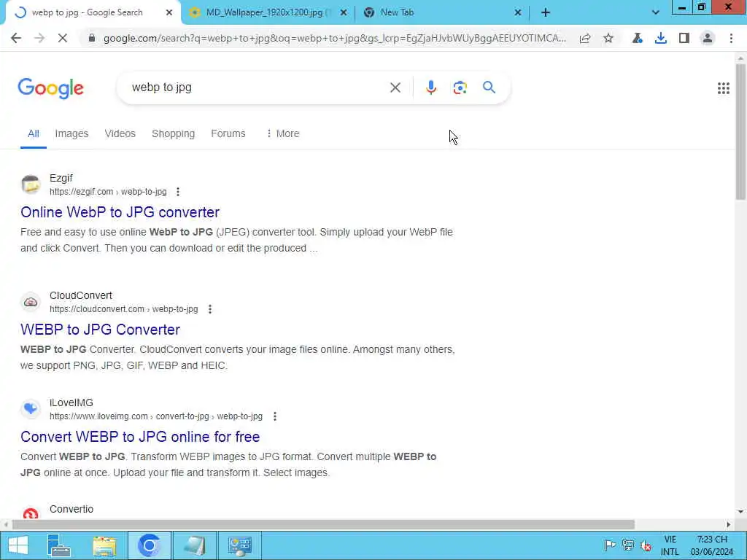The width and height of the screenshot is (747, 560).
Task: Select the All results filter
Action: 34,134
